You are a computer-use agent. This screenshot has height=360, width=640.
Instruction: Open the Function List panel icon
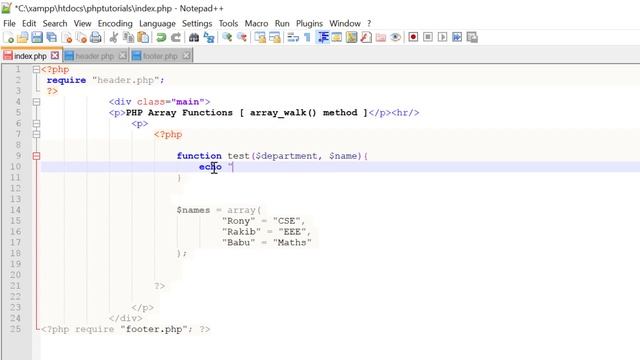[366, 38]
